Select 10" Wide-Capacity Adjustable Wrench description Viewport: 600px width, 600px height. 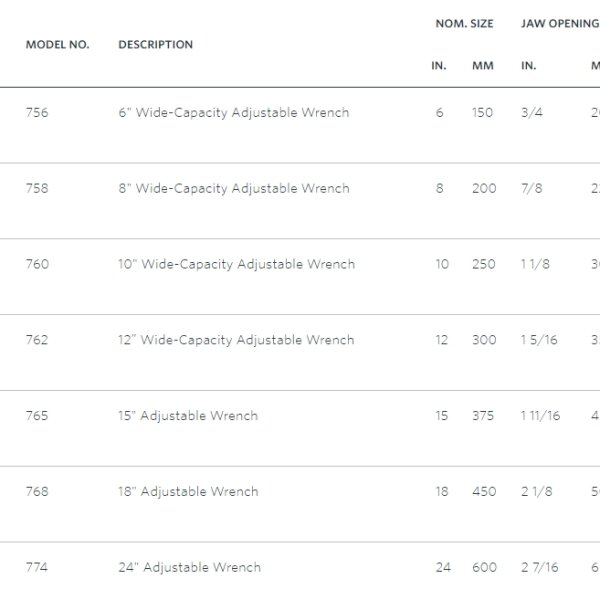[236, 265]
